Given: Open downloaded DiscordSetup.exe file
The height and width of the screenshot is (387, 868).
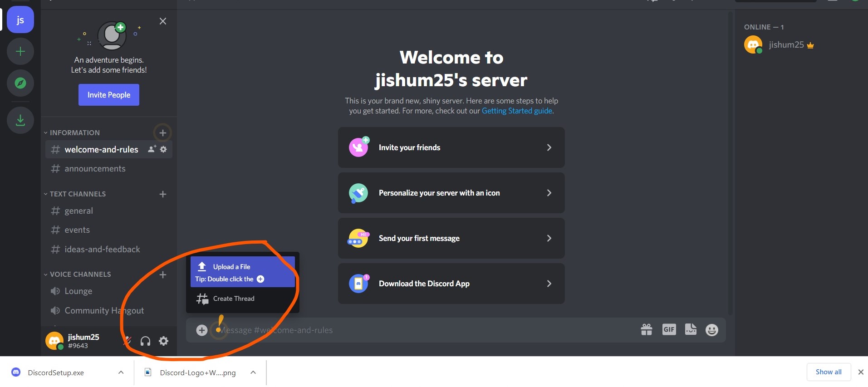Looking at the screenshot, I should (x=56, y=372).
